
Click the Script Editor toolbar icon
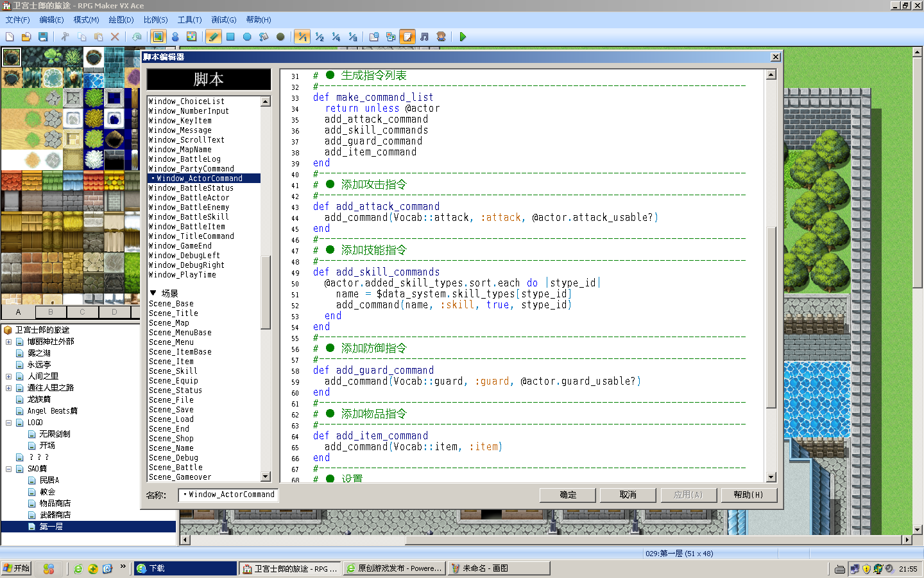[407, 37]
